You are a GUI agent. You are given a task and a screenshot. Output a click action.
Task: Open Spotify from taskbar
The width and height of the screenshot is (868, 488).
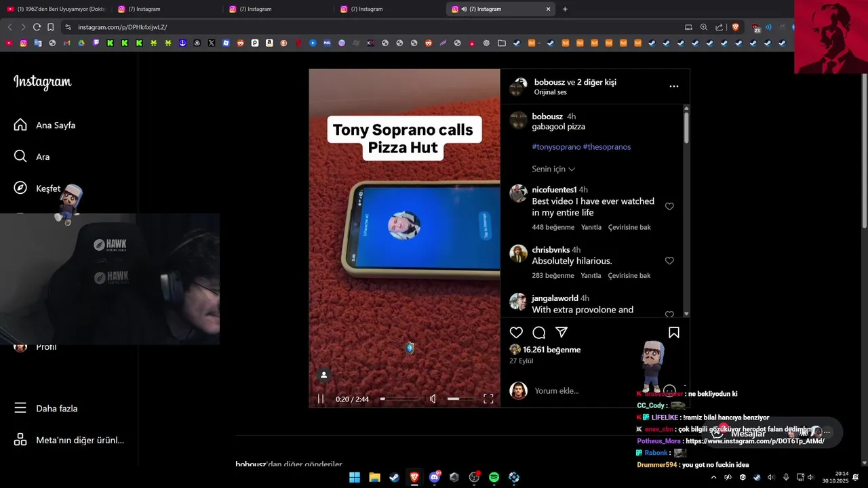tap(494, 477)
